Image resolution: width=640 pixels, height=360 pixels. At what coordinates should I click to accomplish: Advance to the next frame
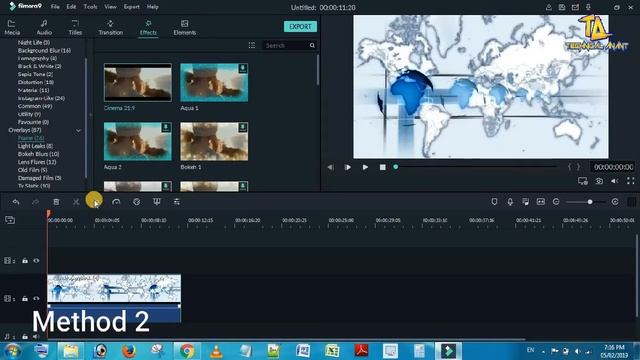(347, 167)
